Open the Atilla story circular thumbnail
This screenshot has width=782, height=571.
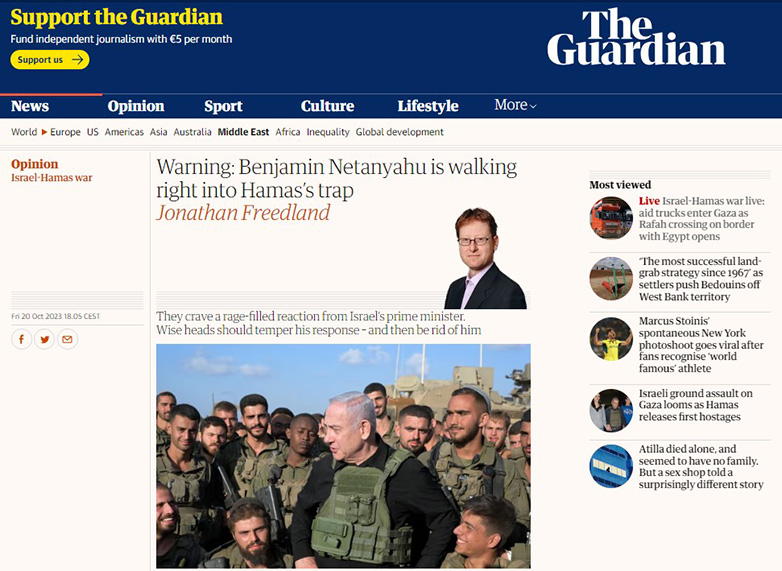click(611, 466)
